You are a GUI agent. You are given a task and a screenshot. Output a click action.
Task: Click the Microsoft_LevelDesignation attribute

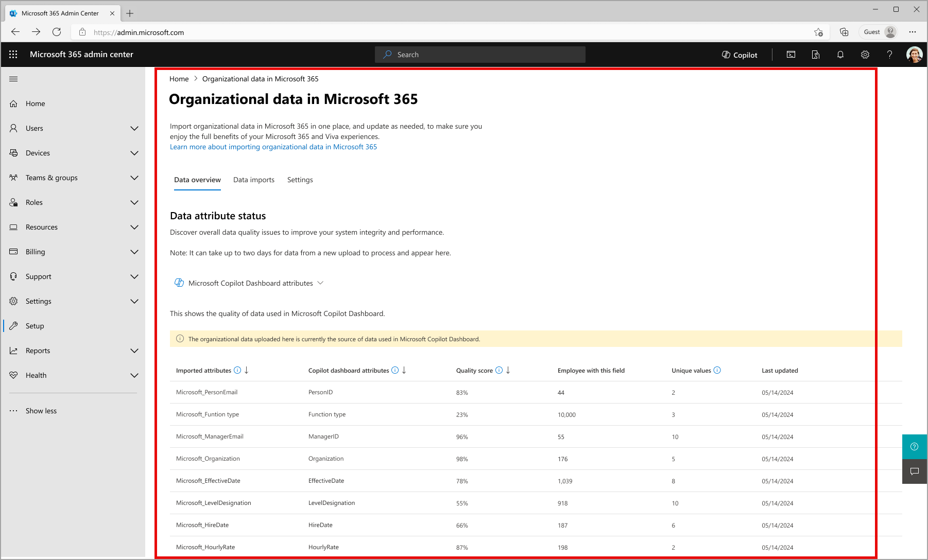(x=214, y=503)
